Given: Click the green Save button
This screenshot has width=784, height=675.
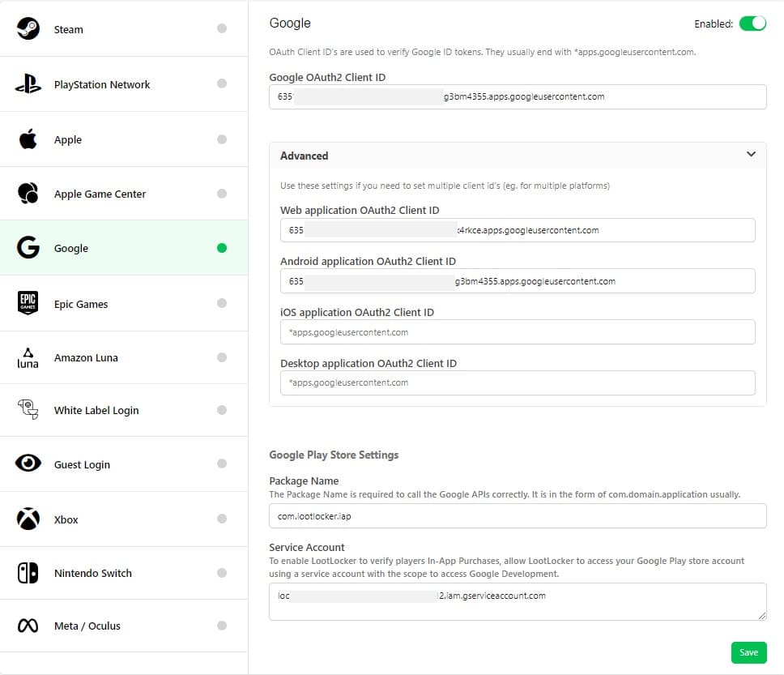Looking at the screenshot, I should [x=748, y=652].
